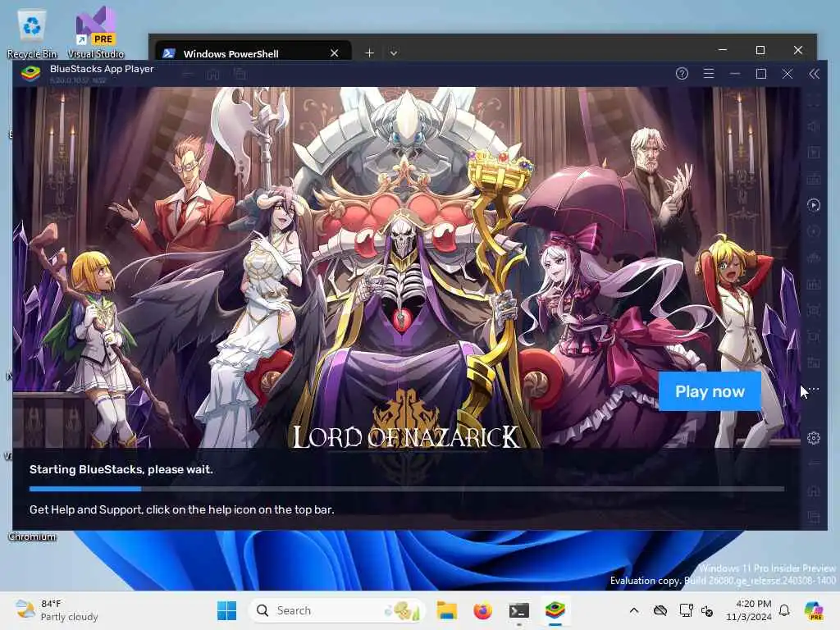The image size is (840, 630).
Task: Open the Windows Start menu
Action: point(226,610)
